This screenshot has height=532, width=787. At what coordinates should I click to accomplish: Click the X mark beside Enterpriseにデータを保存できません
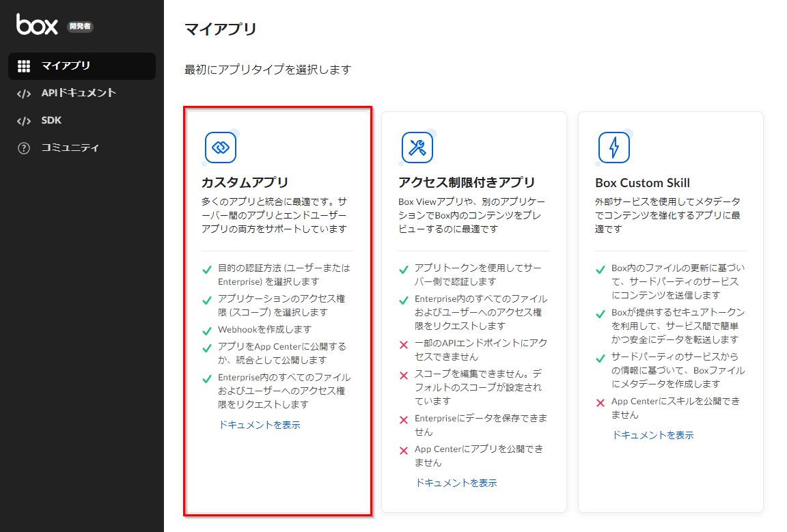[x=404, y=420]
